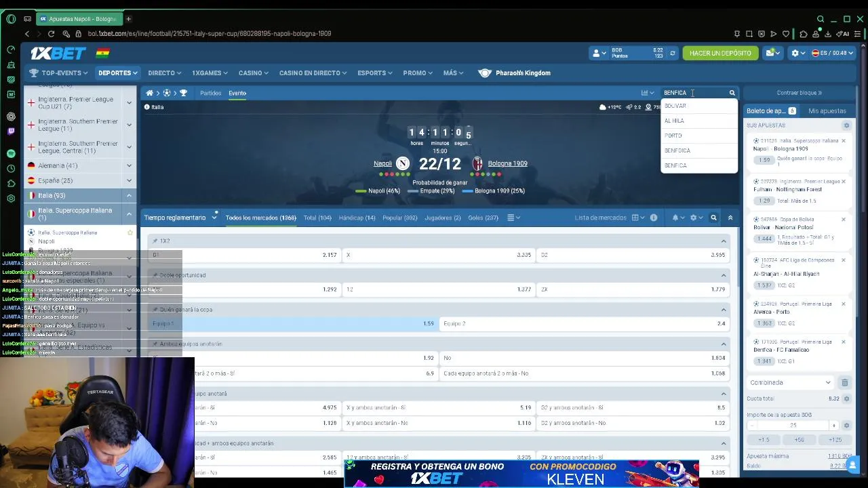Click the home breadcrumb icon
The image size is (868, 488).
[150, 93]
